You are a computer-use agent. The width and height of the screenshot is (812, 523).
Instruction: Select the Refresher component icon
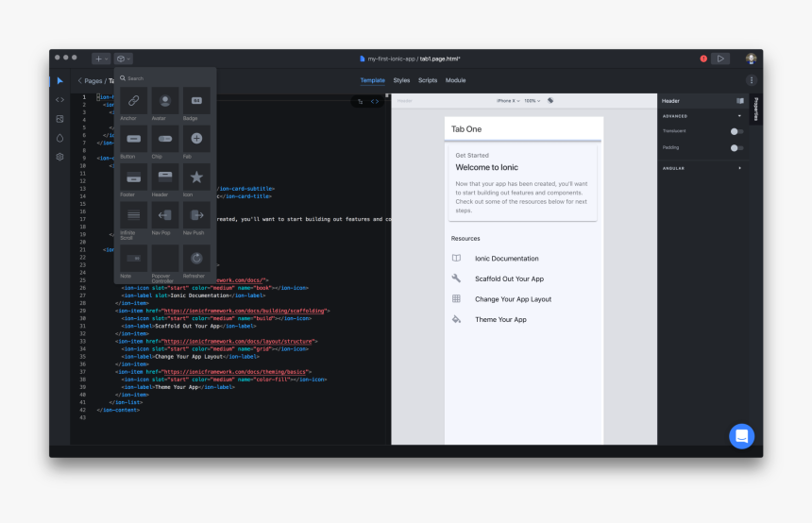[x=196, y=259]
